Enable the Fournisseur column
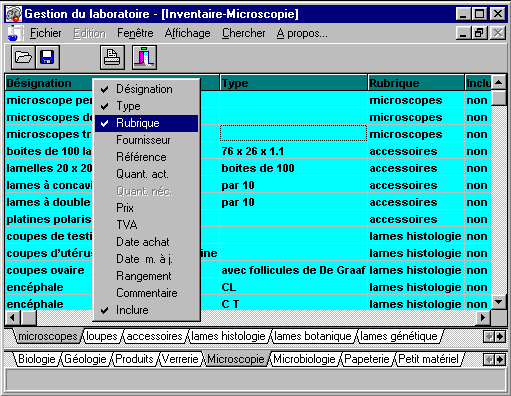The image size is (511, 396). coord(146,140)
